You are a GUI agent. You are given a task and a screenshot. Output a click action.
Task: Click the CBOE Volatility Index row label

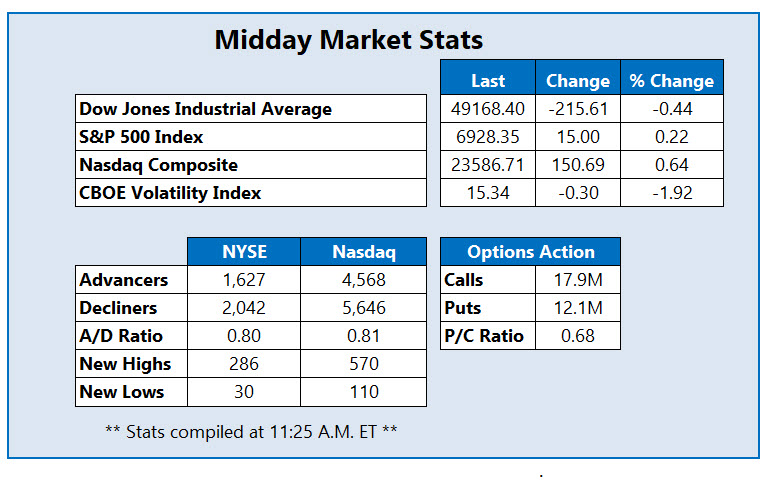(172, 193)
